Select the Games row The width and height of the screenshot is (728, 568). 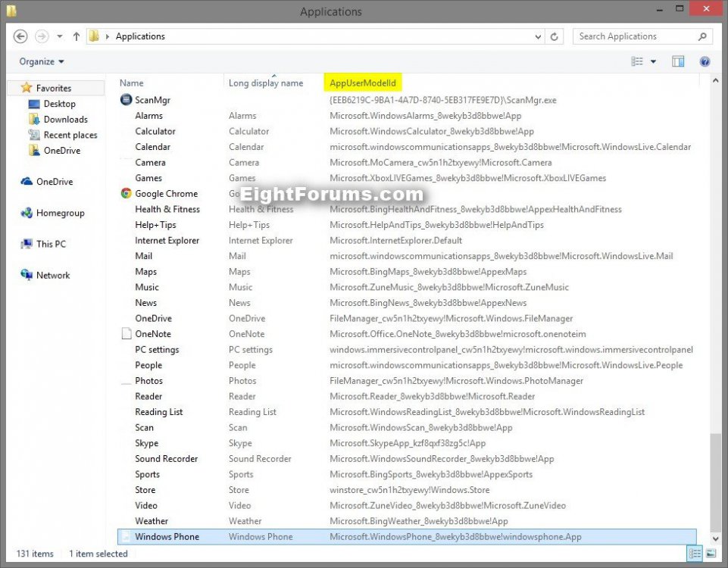407,178
